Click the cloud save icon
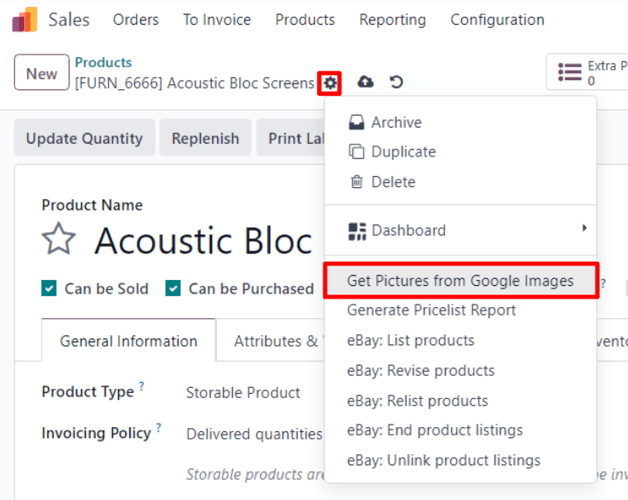Viewport: 628px width, 500px height. [x=366, y=83]
